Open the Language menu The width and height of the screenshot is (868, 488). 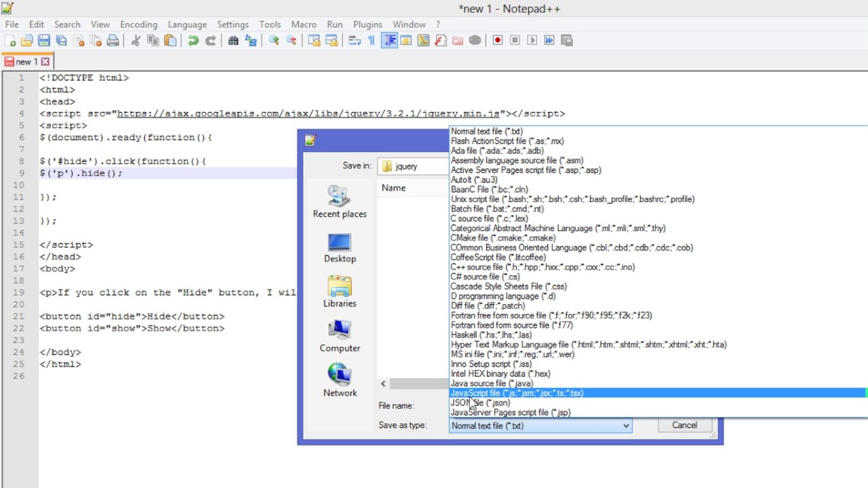(x=187, y=24)
